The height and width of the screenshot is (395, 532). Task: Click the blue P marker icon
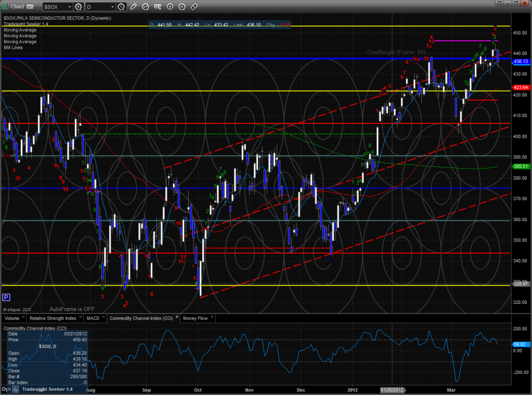click(x=6, y=297)
